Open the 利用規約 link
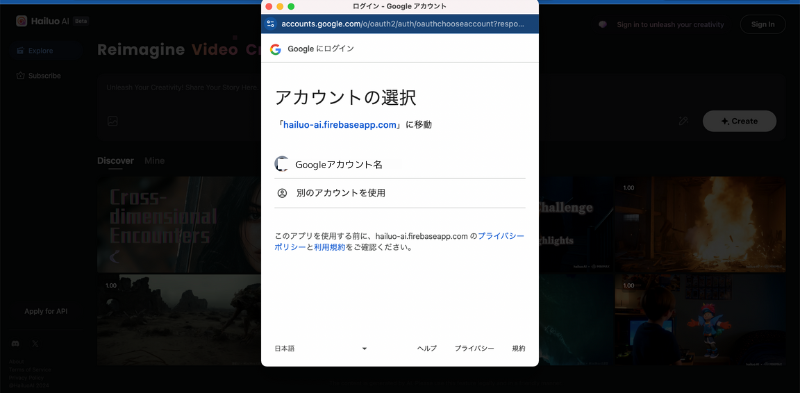The width and height of the screenshot is (800, 393). point(329,247)
